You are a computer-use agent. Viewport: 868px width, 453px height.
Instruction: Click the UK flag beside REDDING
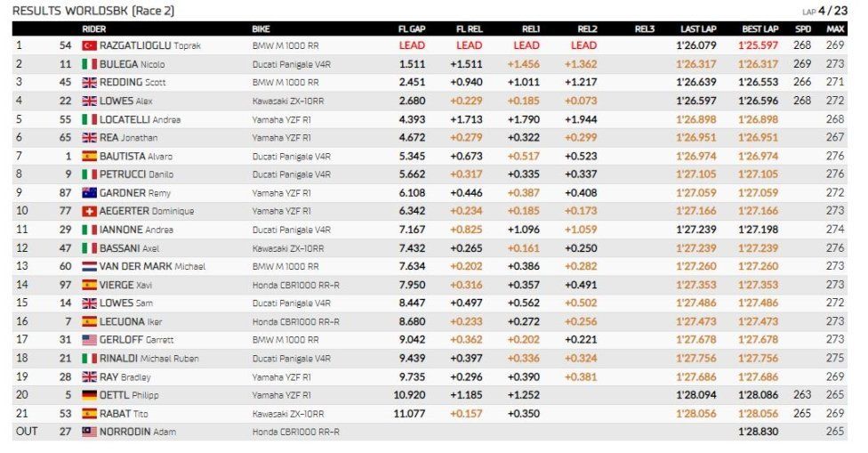tap(89, 83)
